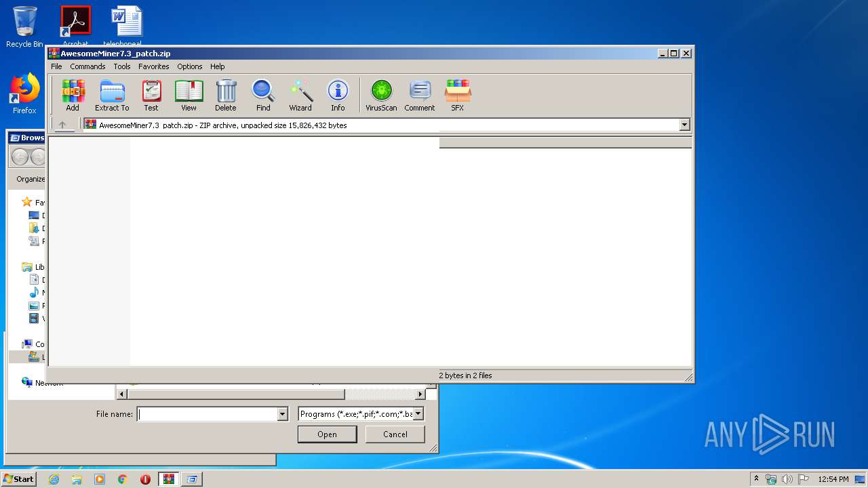Launch the Wizard wand tool
This screenshot has height=488, width=868.
[x=300, y=95]
